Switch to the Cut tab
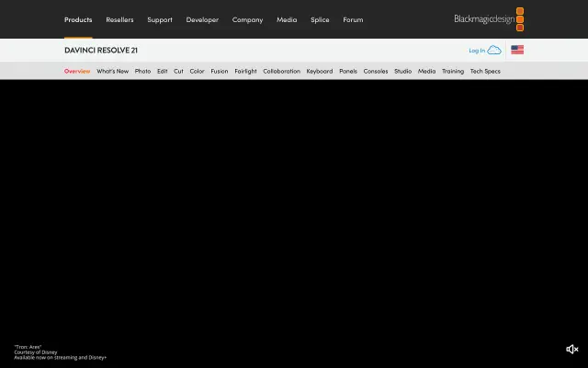The width and height of the screenshot is (588, 368). [178, 71]
